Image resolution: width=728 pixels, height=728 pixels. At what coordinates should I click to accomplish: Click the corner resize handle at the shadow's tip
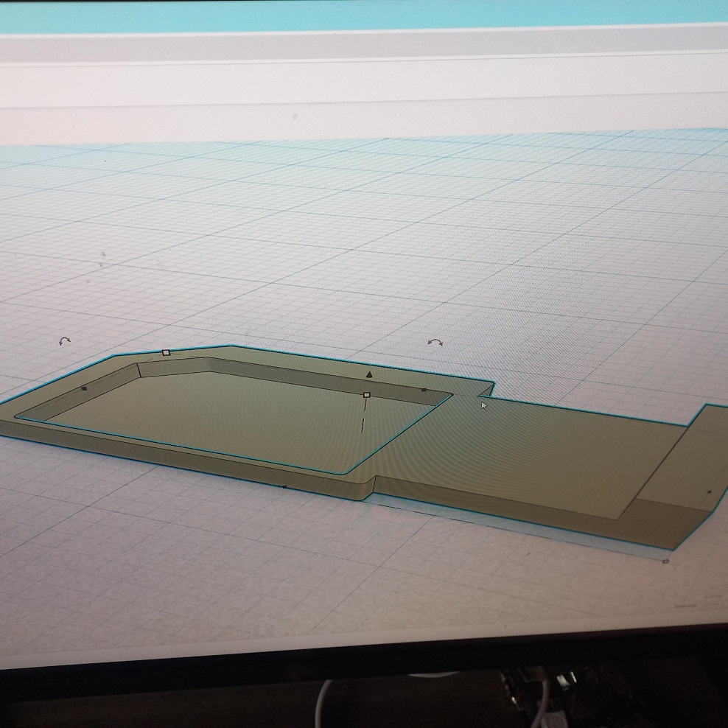tap(666, 561)
